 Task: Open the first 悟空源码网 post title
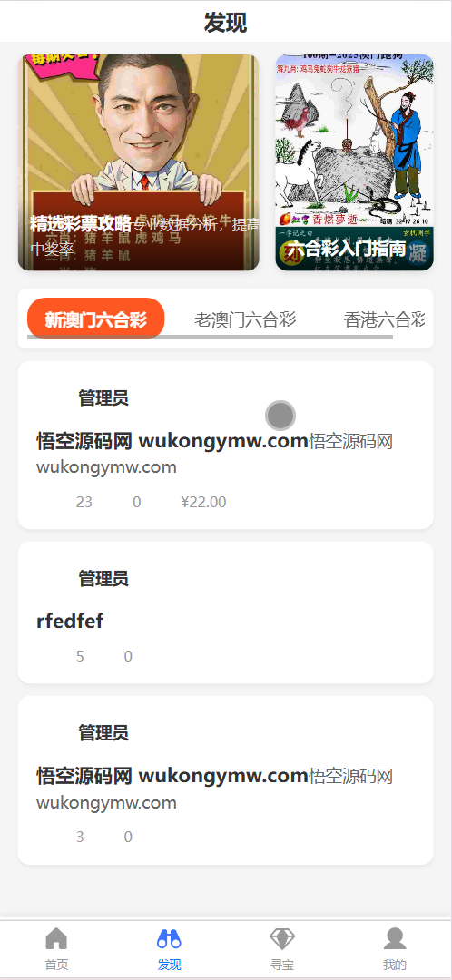tap(172, 441)
